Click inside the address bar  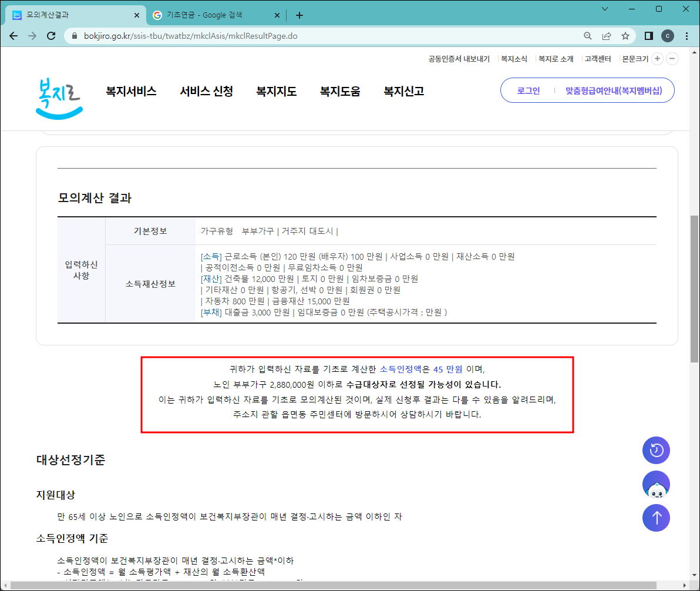coord(235,36)
